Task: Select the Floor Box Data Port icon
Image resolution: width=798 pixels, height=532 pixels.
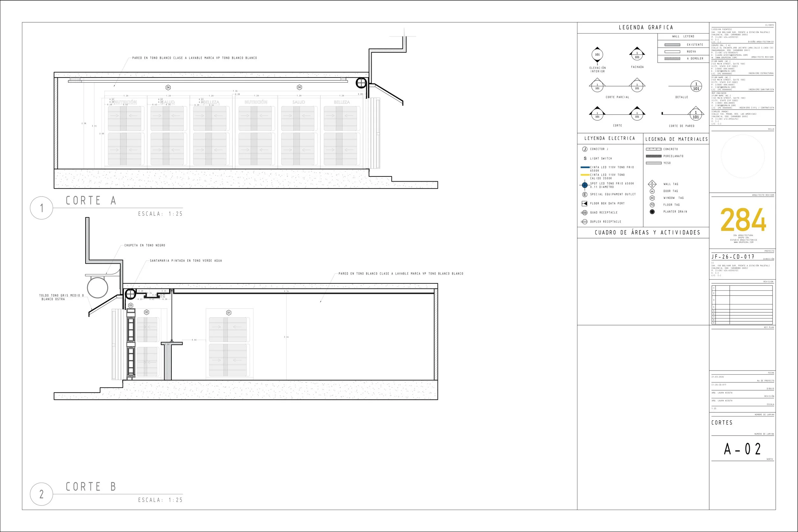Action: [x=584, y=204]
